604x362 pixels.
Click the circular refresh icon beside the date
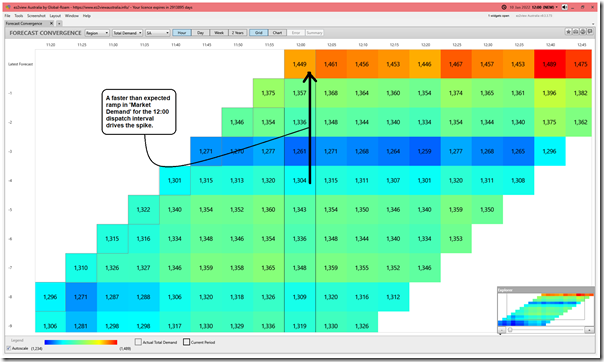click(x=504, y=7)
